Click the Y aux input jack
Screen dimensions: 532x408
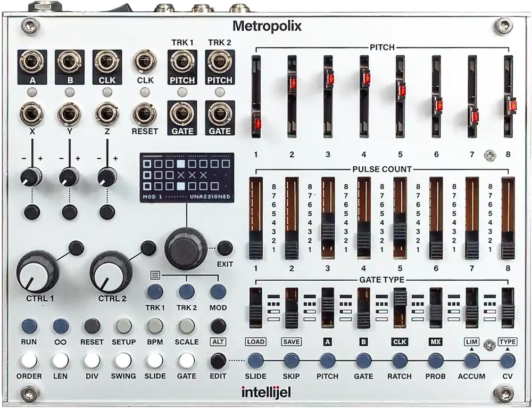point(69,114)
